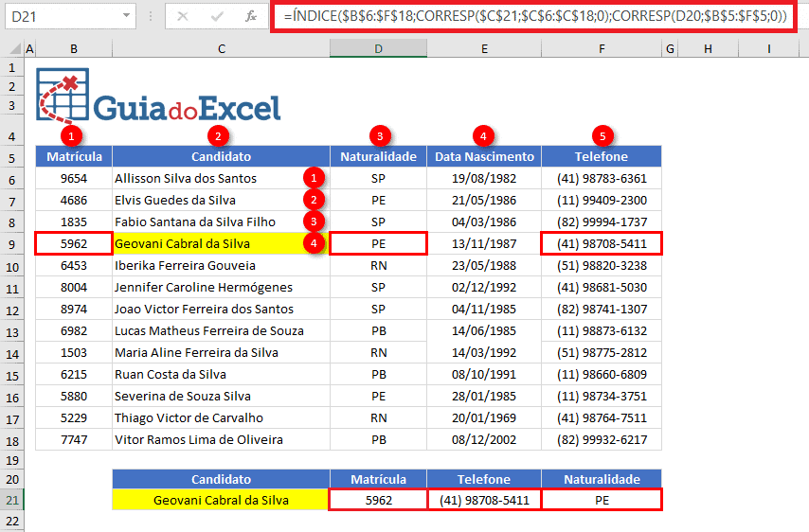Click the Select All corner triangle
The image size is (809, 532).
point(15,49)
